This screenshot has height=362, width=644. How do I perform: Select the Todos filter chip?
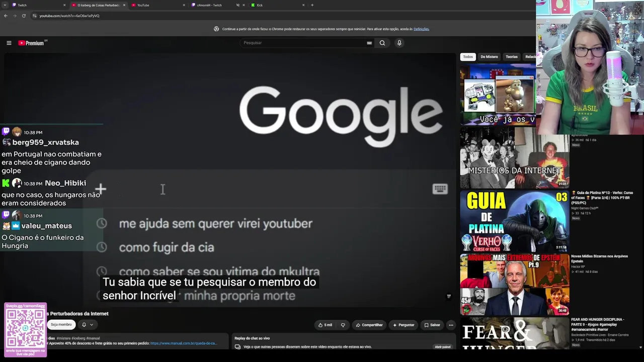point(468,57)
